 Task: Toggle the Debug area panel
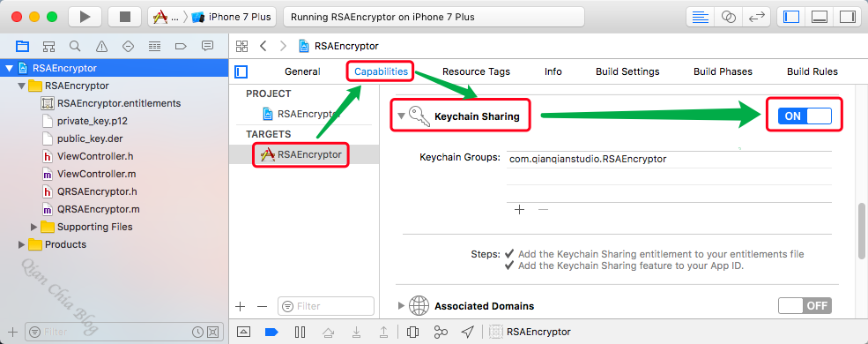point(820,17)
